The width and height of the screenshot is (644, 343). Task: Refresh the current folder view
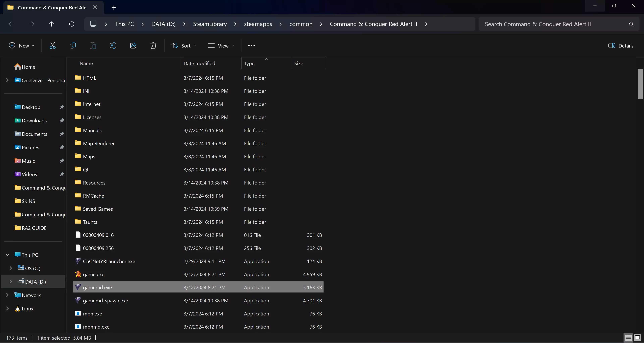tap(72, 24)
